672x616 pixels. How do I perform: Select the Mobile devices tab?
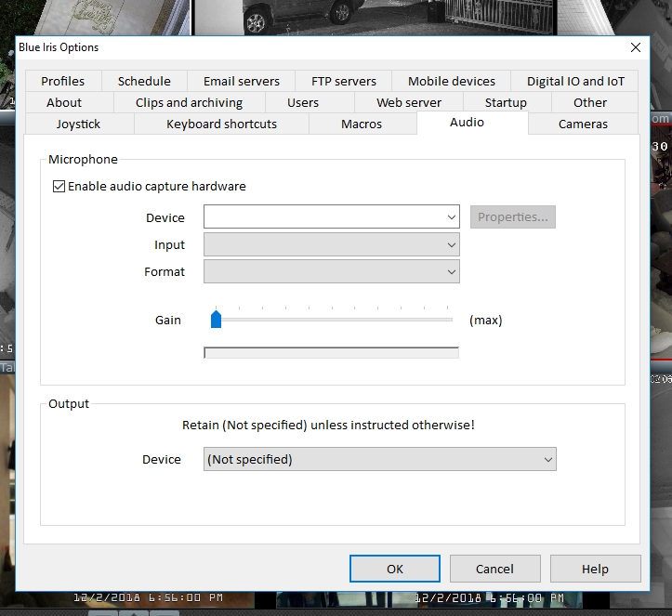tap(452, 81)
